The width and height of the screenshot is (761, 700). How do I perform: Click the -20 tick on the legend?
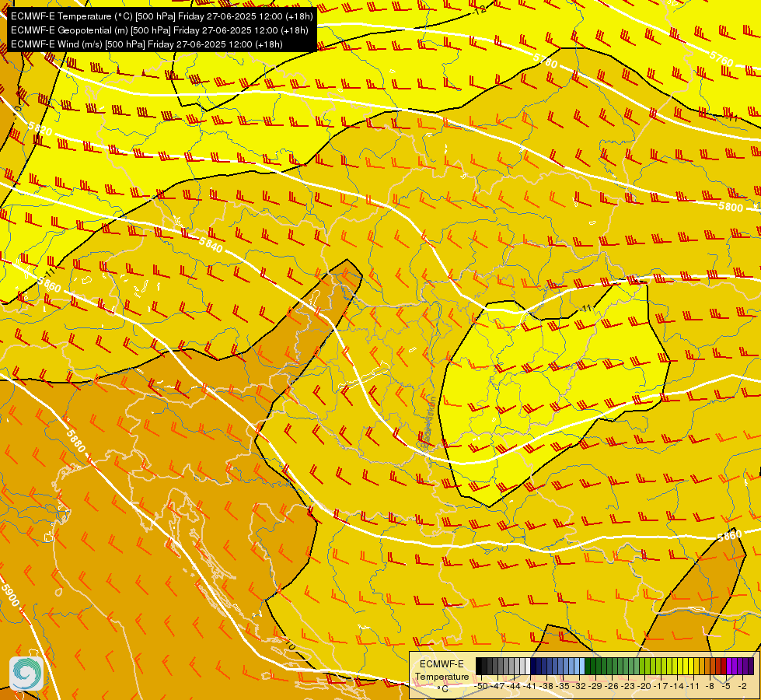[644, 686]
